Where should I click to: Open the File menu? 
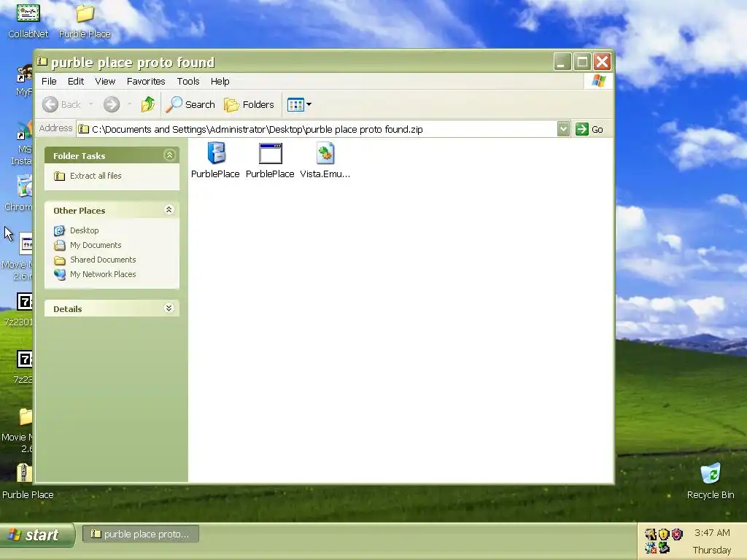pos(49,82)
